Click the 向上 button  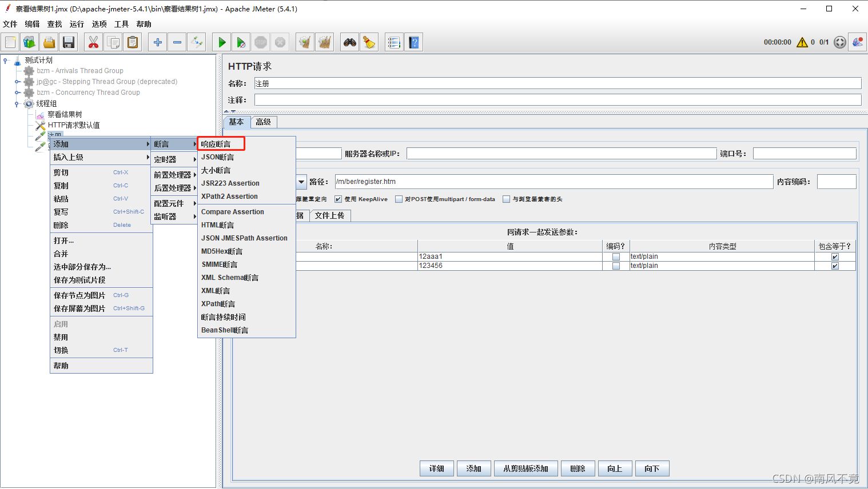[615, 468]
